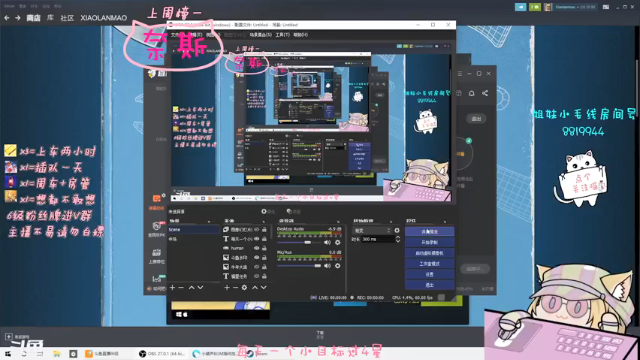Open OBS 27.0.1 from the taskbar
The width and height of the screenshot is (640, 360).
[161, 353]
